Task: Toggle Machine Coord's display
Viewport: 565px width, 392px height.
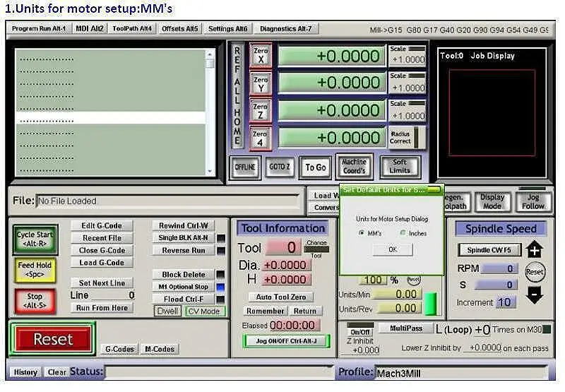Action: click(354, 167)
